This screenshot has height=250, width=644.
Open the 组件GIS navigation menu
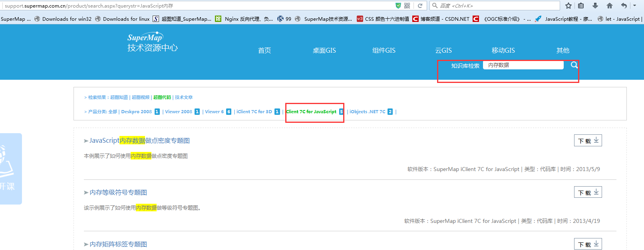click(384, 50)
